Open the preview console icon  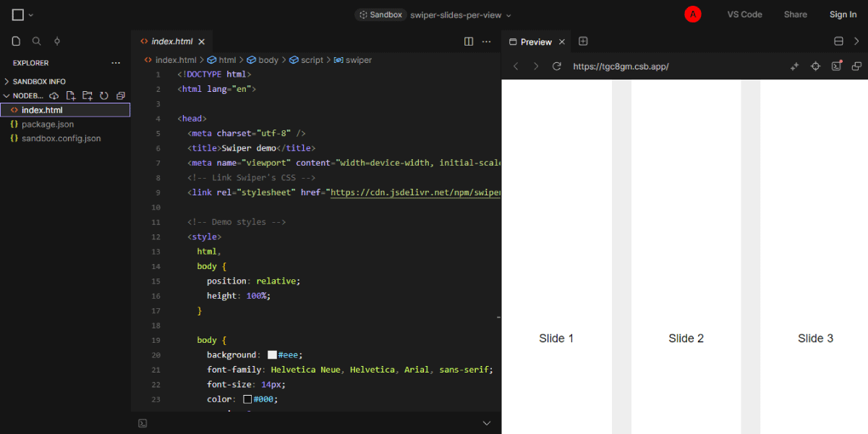[836, 66]
